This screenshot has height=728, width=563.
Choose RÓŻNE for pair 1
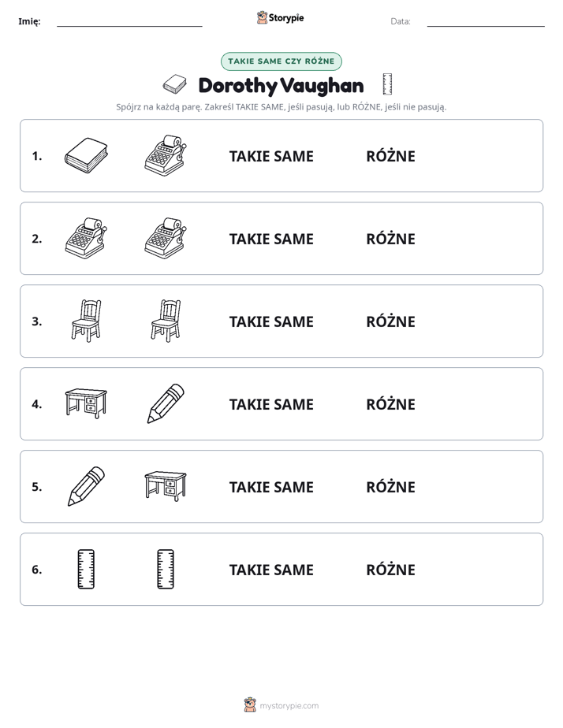[x=390, y=156]
